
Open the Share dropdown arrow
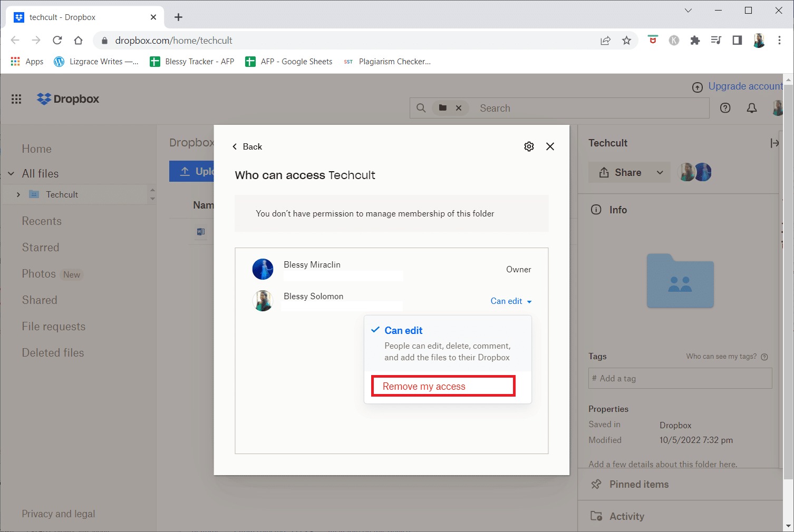tap(660, 172)
